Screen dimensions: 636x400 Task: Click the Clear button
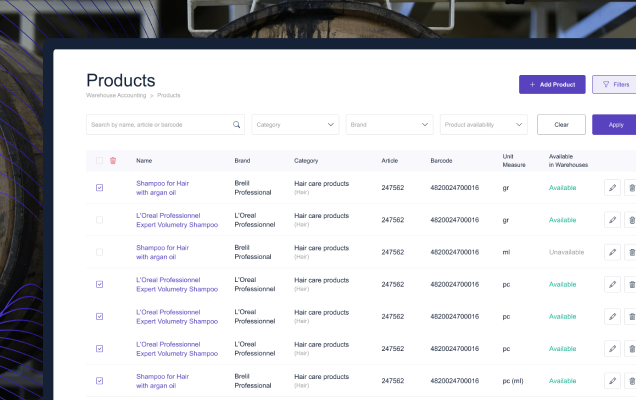pos(561,125)
